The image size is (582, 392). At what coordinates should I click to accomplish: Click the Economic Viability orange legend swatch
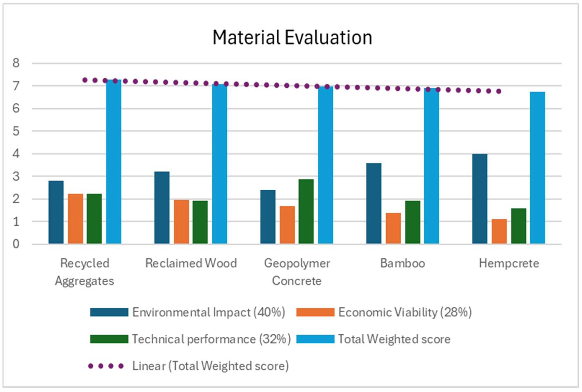[315, 312]
